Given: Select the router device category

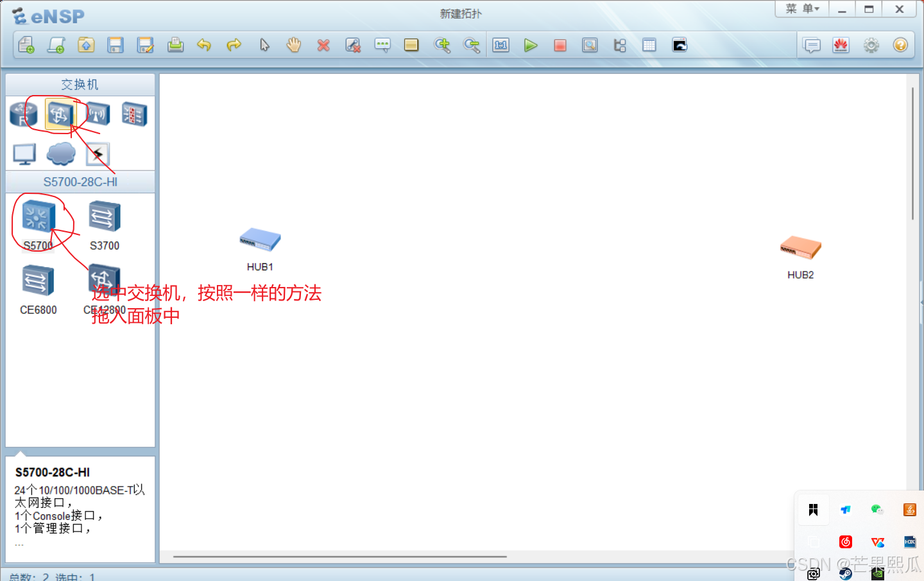Looking at the screenshot, I should point(24,114).
